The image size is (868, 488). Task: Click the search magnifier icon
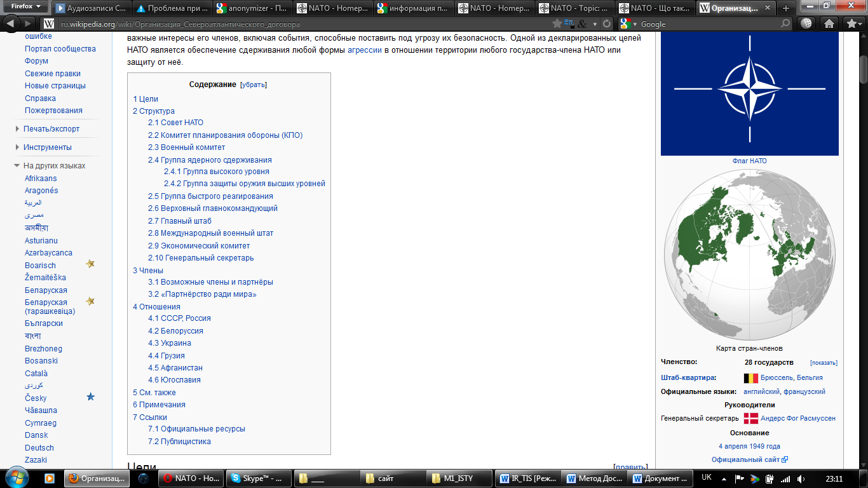pos(785,24)
